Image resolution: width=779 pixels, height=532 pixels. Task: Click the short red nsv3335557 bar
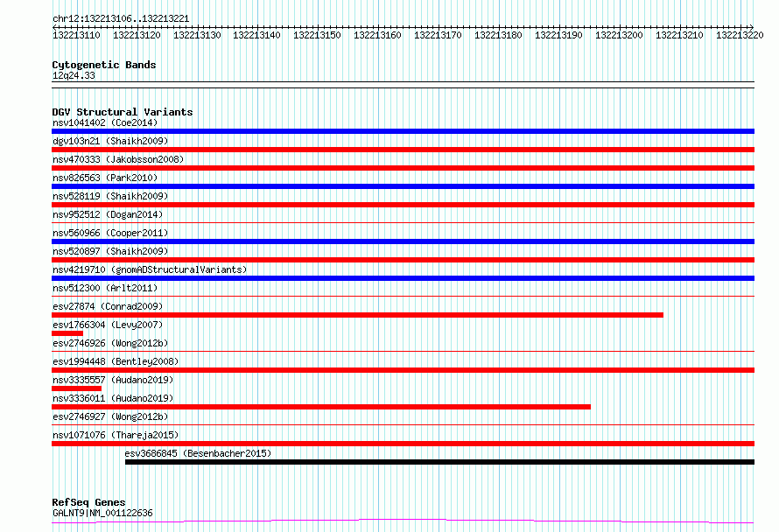(x=76, y=388)
